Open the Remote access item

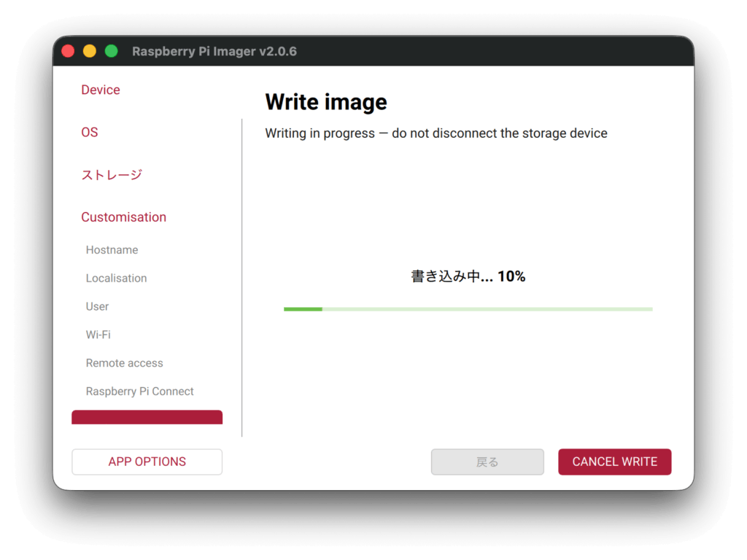tap(124, 363)
